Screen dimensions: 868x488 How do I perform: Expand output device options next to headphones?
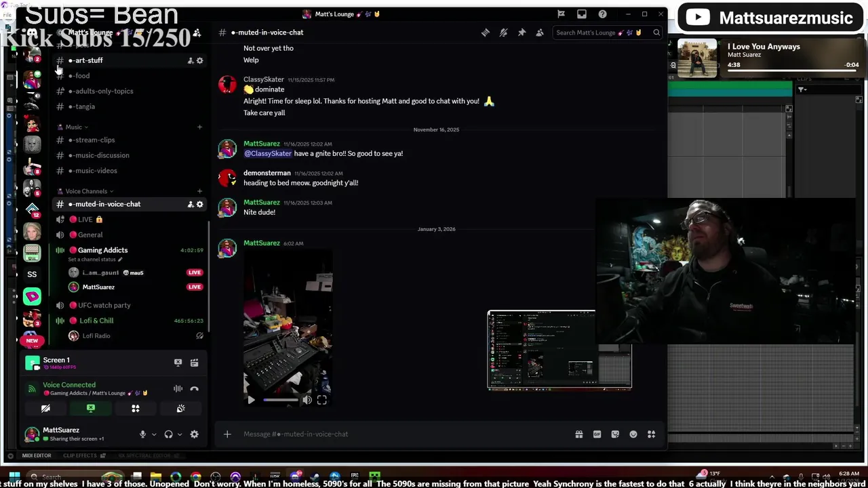click(180, 434)
